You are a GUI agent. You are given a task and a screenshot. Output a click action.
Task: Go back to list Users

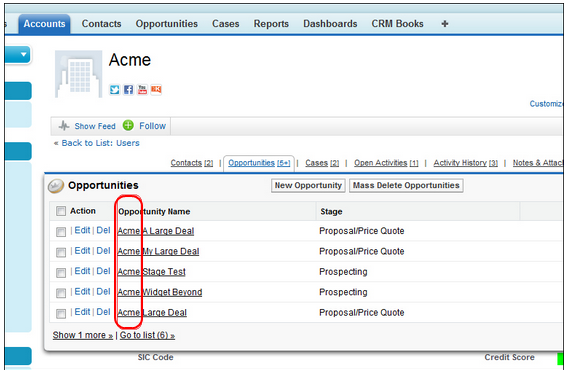click(x=101, y=143)
